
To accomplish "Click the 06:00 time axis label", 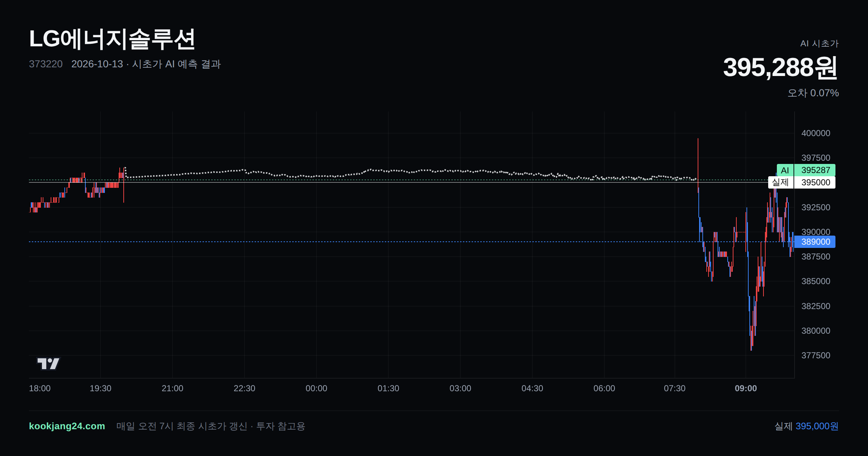I will [x=604, y=388].
